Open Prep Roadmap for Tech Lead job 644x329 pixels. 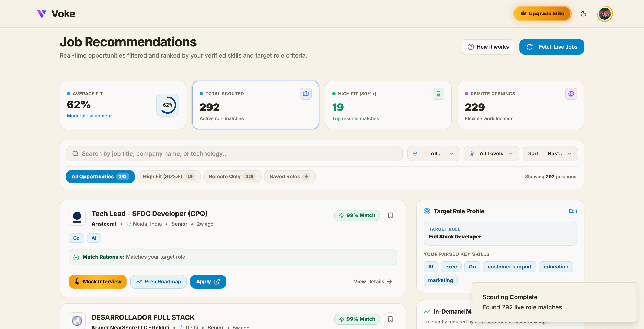coord(158,282)
